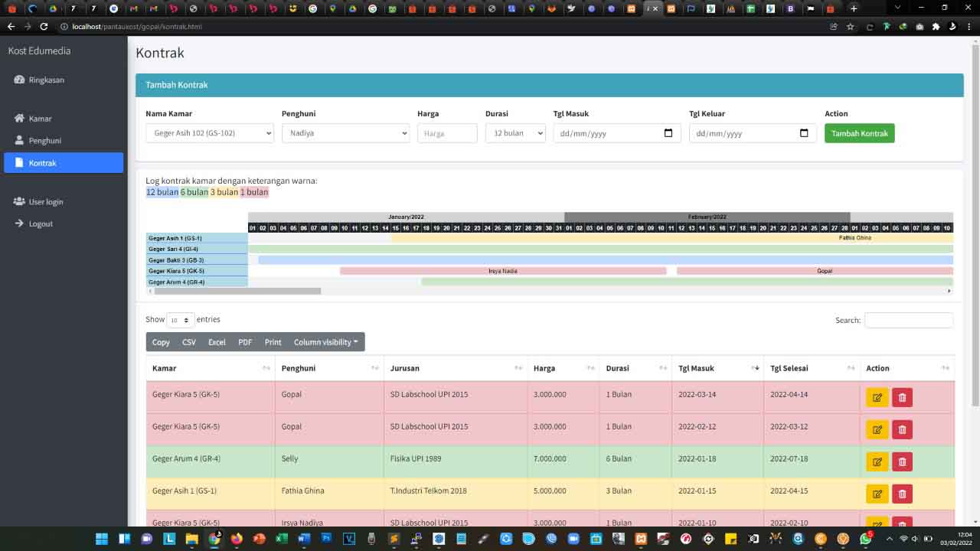The image size is (980, 551).
Task: Click the Kamar home icon in the sidebar
Action: 19,119
